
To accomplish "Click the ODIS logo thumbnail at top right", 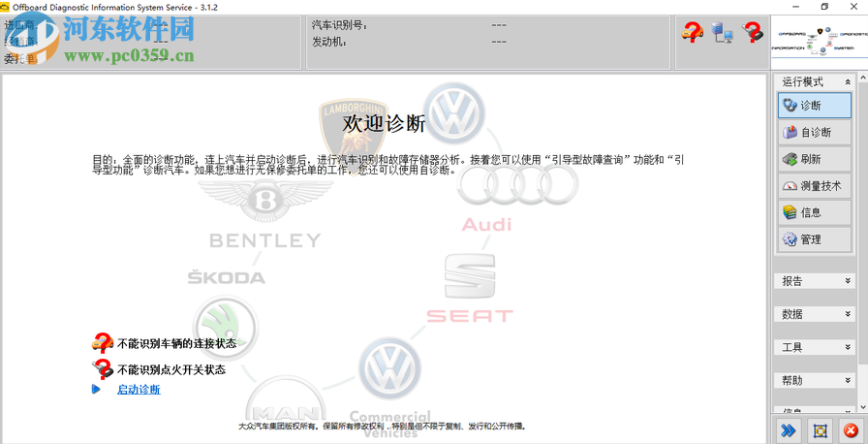I will 820,43.
